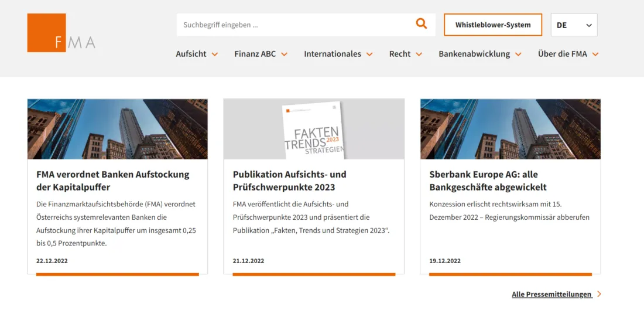The image size is (644, 313).
Task: Open the Fakten Trends Strategien 2023 thumbnail
Action: [x=314, y=129]
